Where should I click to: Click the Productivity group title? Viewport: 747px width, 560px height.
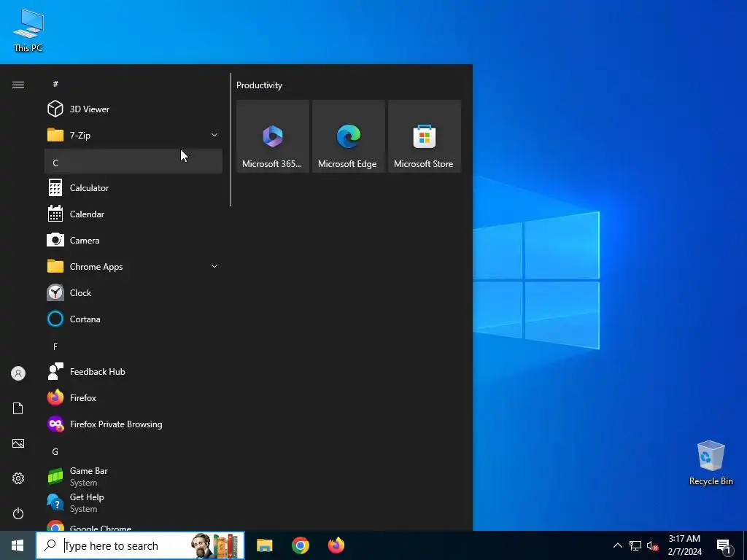[259, 85]
